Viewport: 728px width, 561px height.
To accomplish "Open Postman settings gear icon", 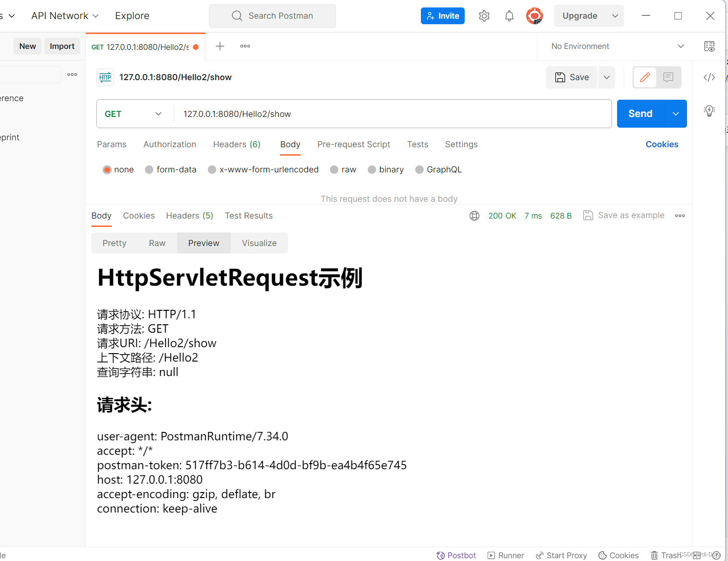I will [484, 16].
